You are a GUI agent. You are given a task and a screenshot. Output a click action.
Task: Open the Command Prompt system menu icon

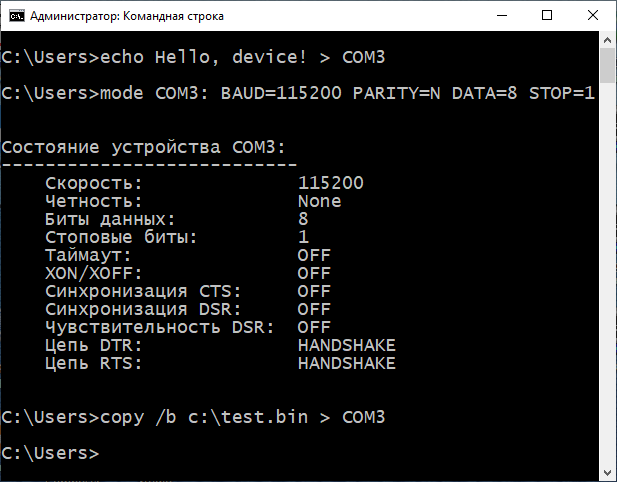[14, 16]
